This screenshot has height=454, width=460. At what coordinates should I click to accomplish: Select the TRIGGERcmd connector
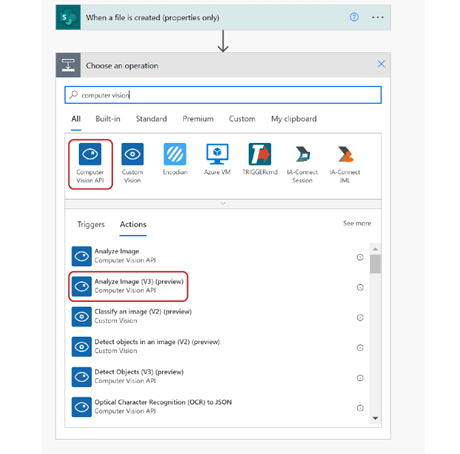(260, 159)
